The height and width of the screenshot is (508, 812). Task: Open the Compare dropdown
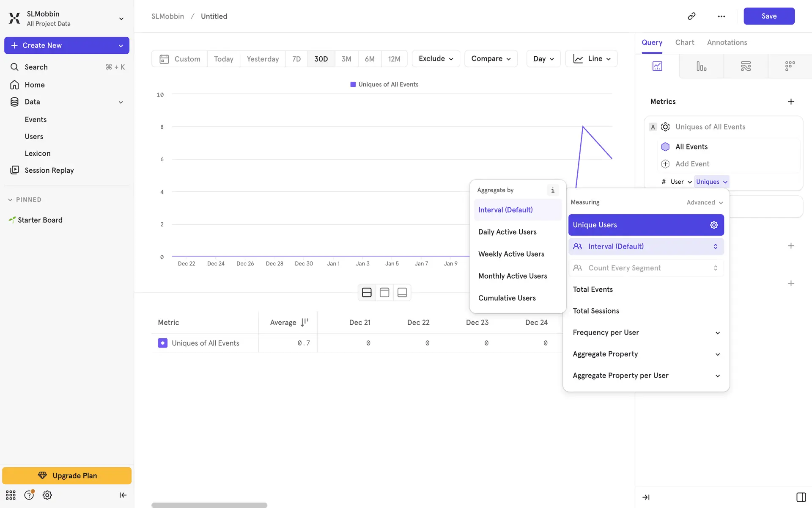(491, 58)
